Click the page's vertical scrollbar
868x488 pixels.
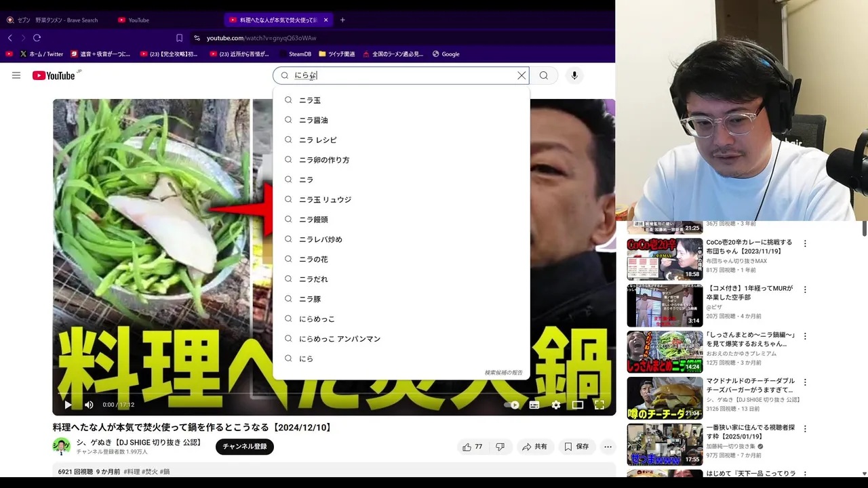tap(864, 228)
